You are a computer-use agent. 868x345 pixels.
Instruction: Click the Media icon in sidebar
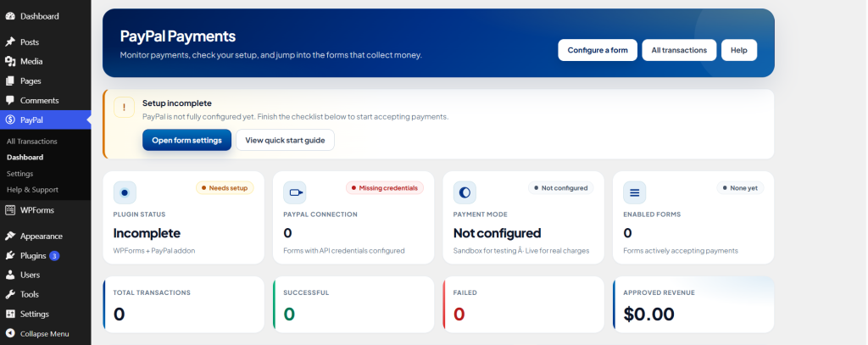point(10,62)
